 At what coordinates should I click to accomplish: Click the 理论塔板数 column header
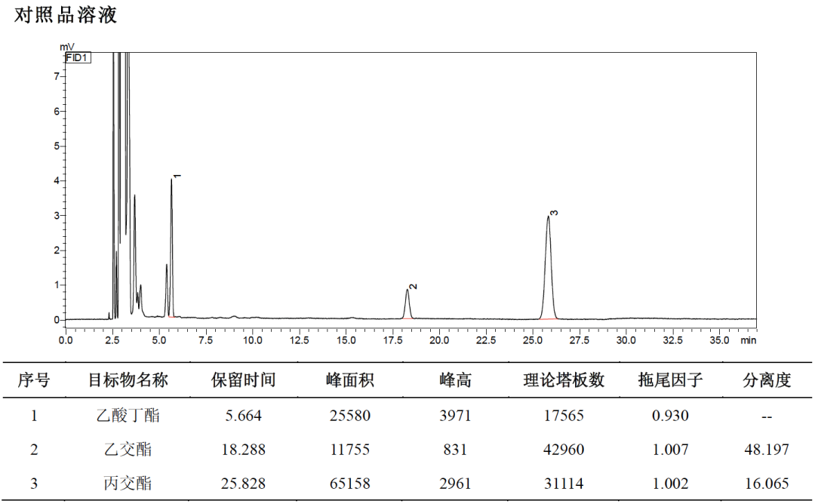pyautogui.click(x=564, y=380)
